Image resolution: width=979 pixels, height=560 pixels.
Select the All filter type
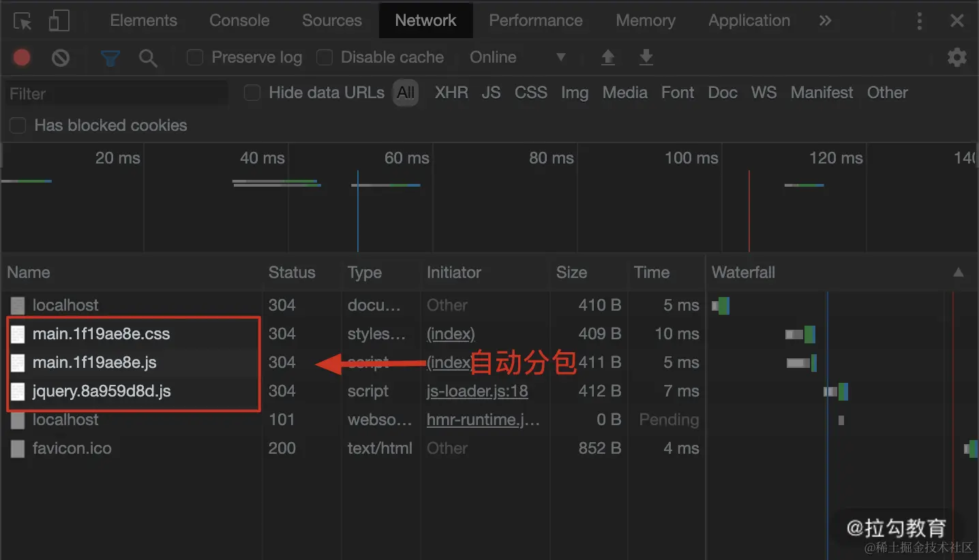(406, 93)
